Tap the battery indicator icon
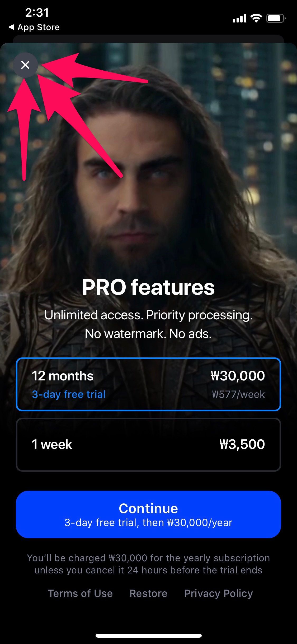The image size is (297, 644). click(276, 18)
